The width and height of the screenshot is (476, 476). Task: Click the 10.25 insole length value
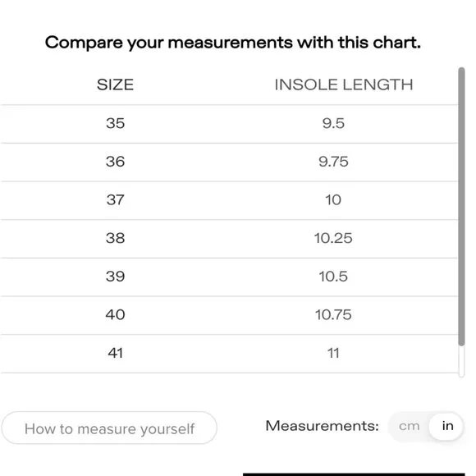[x=333, y=238]
